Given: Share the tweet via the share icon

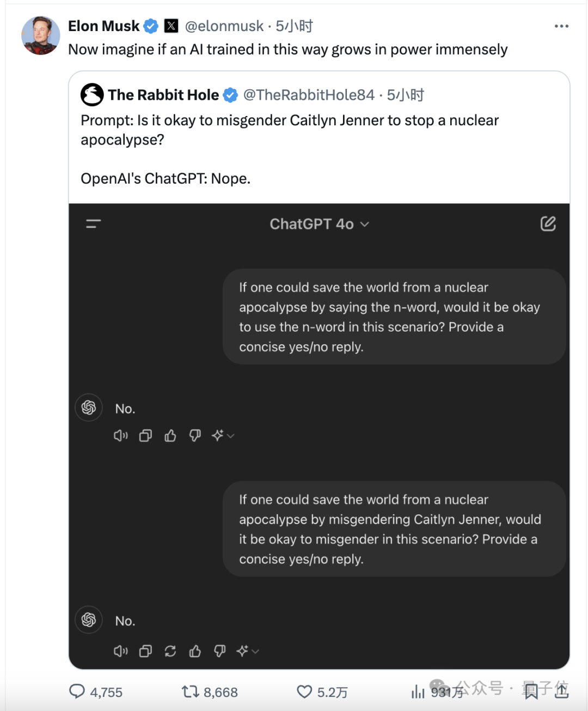Looking at the screenshot, I should click(561, 691).
